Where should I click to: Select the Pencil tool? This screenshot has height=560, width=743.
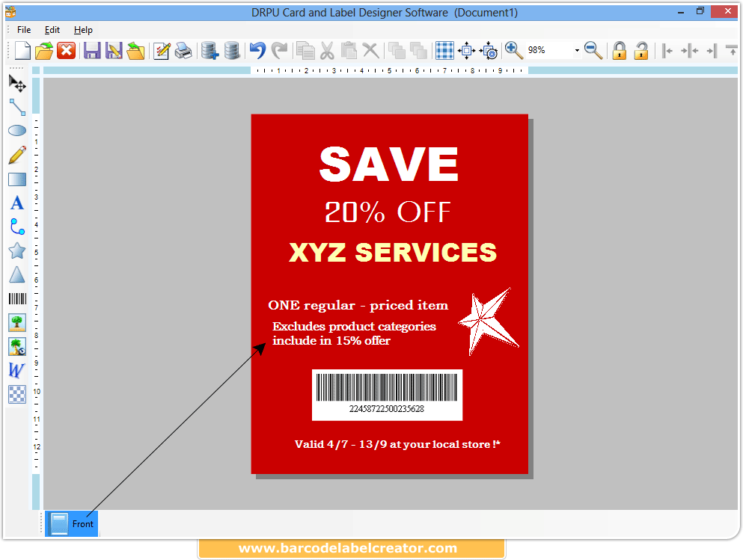(x=16, y=154)
